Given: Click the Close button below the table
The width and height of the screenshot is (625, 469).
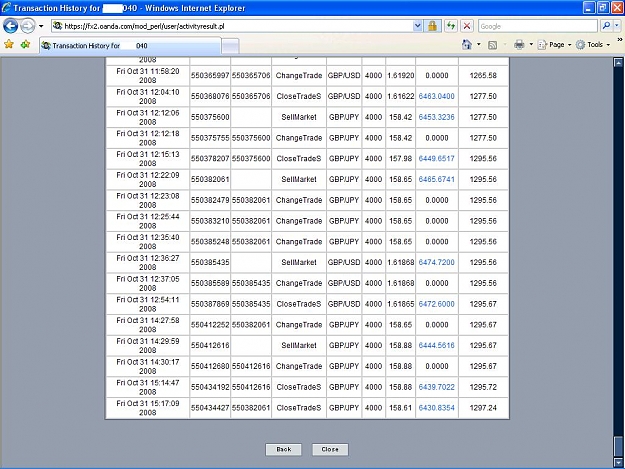Looking at the screenshot, I should [x=330, y=449].
